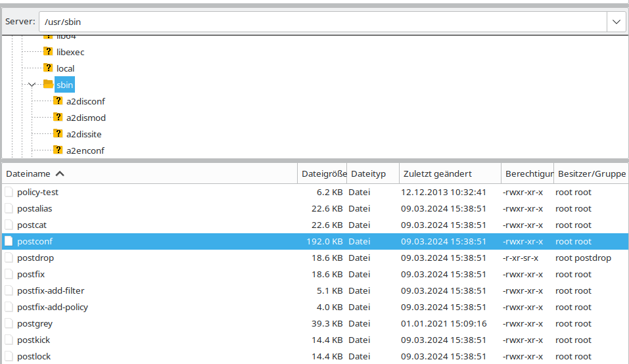Select the postalias file row
This screenshot has height=364, width=629.
[34, 209]
